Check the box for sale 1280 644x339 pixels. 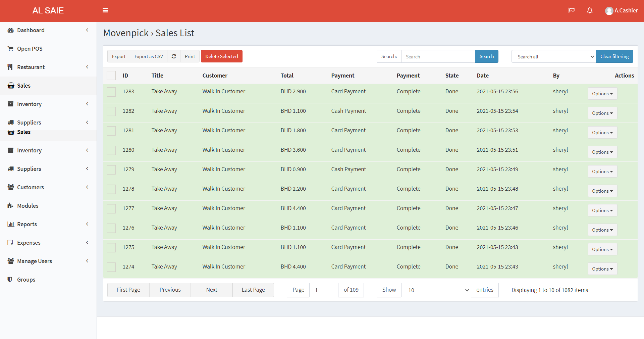tap(111, 150)
